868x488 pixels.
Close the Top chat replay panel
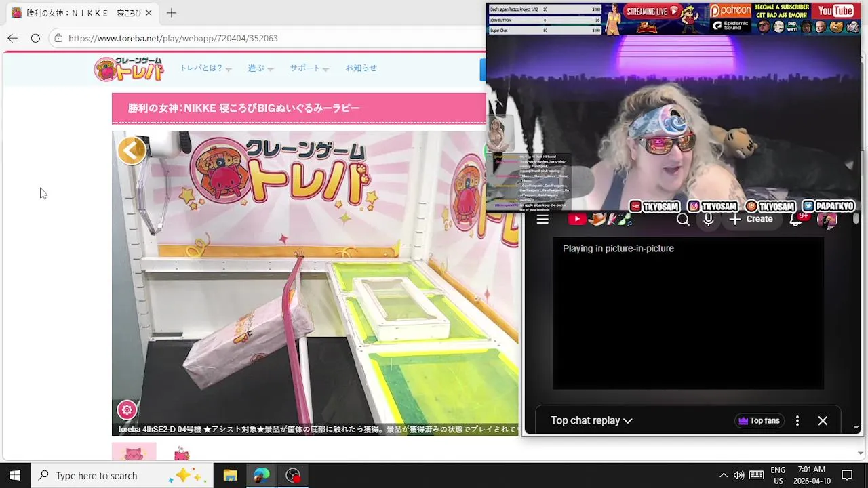[823, 421]
